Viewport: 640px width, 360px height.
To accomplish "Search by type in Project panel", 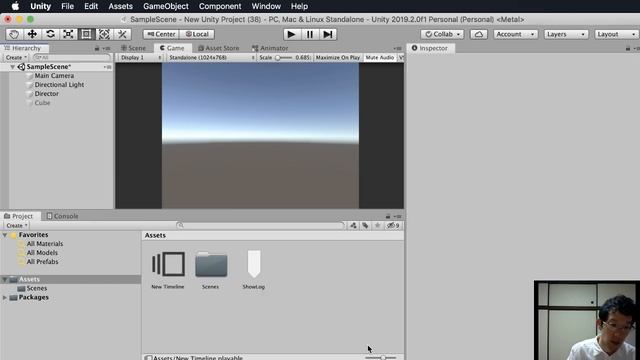I will click(353, 225).
